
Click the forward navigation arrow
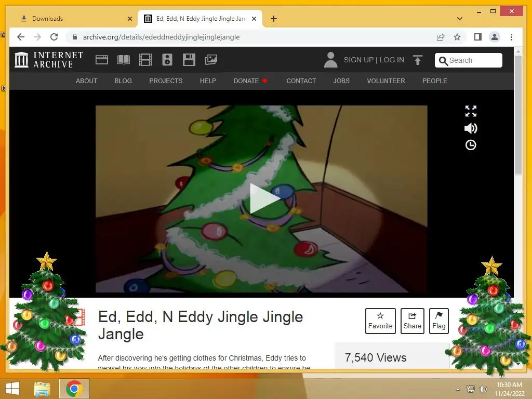37,37
